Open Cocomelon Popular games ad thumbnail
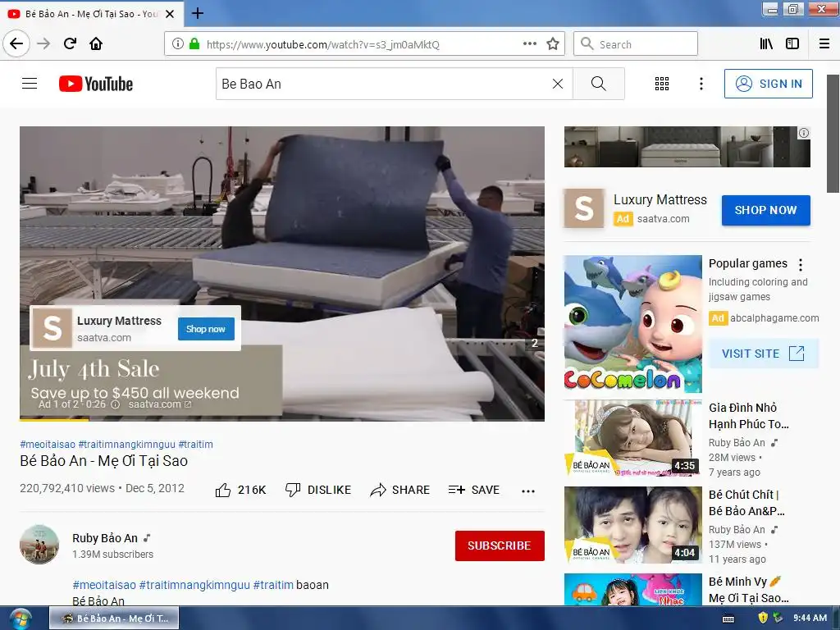840x630 pixels. (632, 323)
